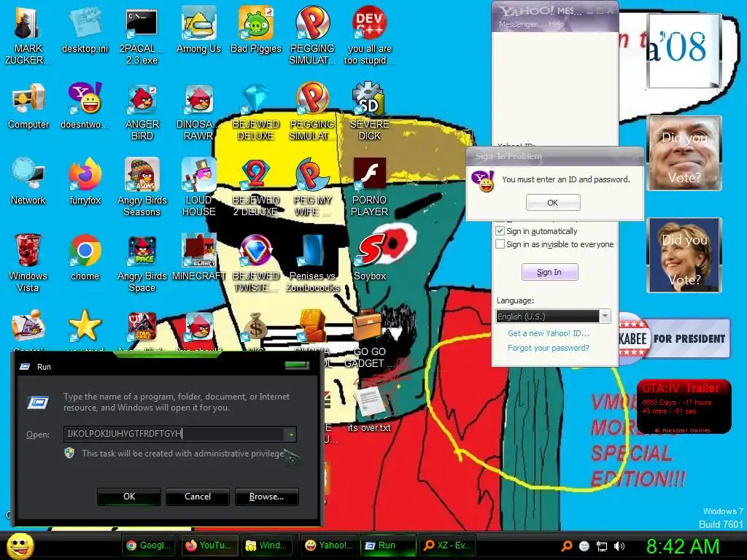Click 'Forgot your password?' link
Screen dimensions: 747x560
548,348
